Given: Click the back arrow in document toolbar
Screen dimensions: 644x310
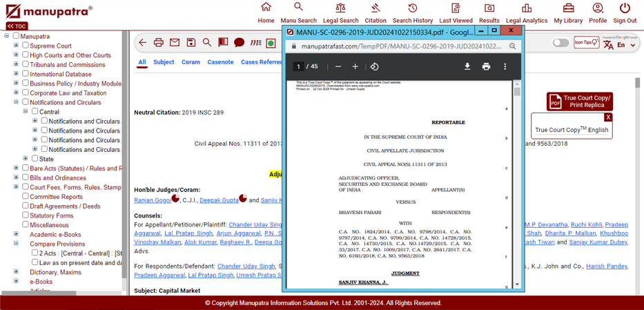Looking at the screenshot, I should pyautogui.click(x=142, y=43).
